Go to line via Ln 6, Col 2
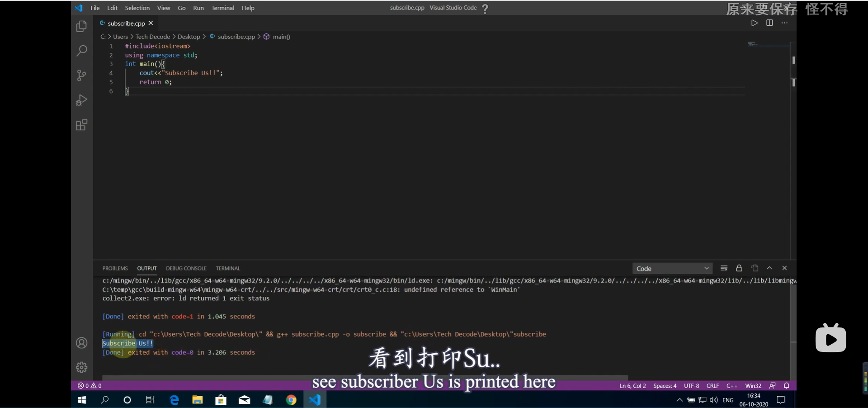This screenshot has height=408, width=868. point(632,386)
